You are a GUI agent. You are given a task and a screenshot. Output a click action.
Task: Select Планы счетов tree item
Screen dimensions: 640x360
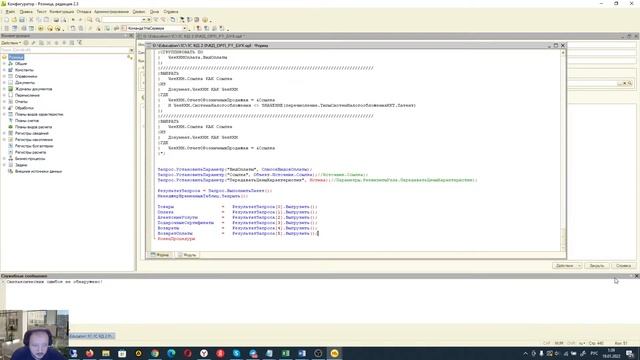[x=27, y=120]
